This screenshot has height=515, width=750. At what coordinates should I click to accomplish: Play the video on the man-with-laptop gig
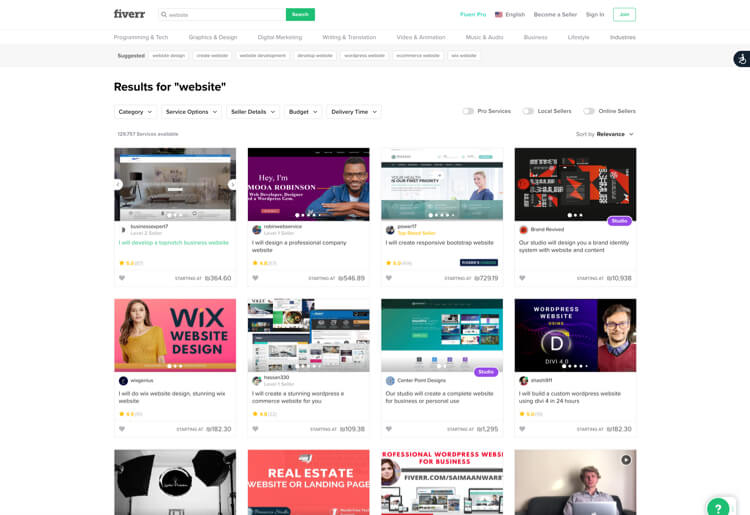coord(626,460)
